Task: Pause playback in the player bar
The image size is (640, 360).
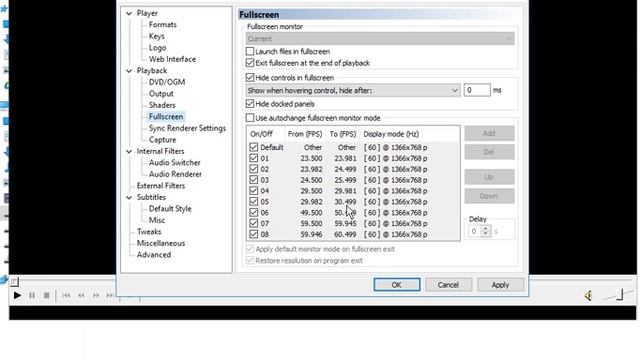Action: pos(32,295)
